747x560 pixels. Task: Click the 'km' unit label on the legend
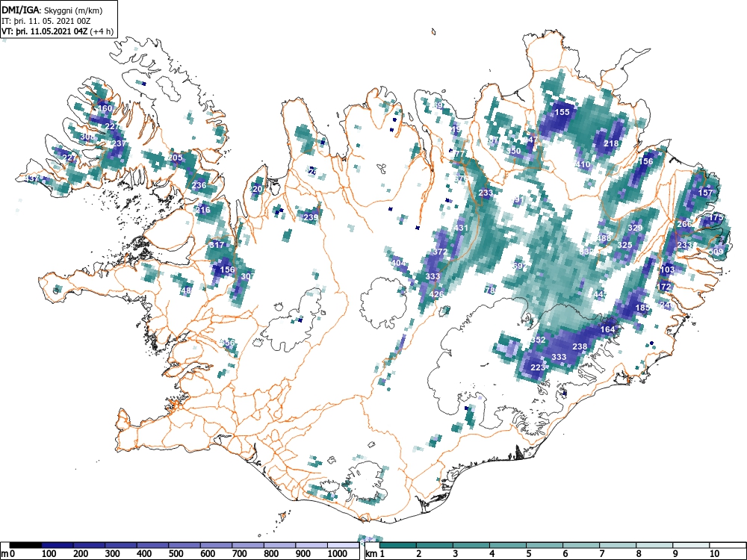point(371,554)
